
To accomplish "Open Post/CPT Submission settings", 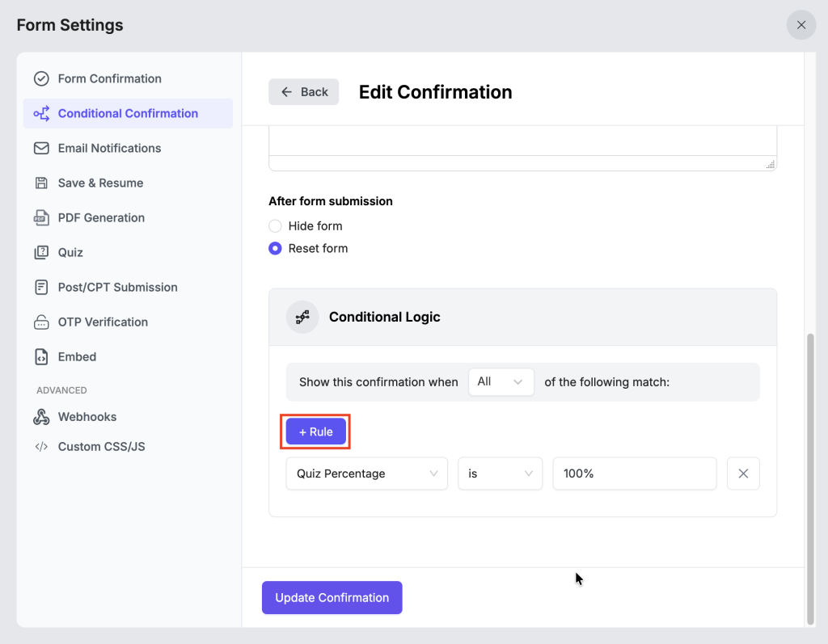I will click(x=128, y=287).
